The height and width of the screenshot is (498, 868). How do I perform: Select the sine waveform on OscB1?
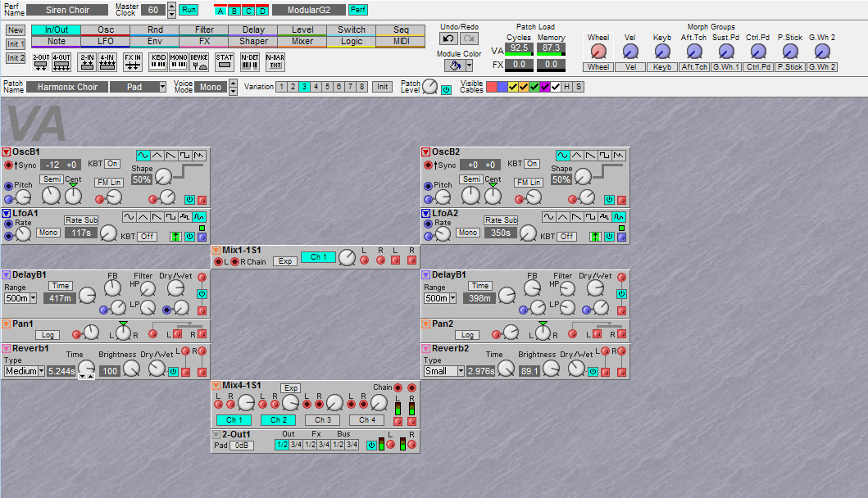click(x=144, y=155)
